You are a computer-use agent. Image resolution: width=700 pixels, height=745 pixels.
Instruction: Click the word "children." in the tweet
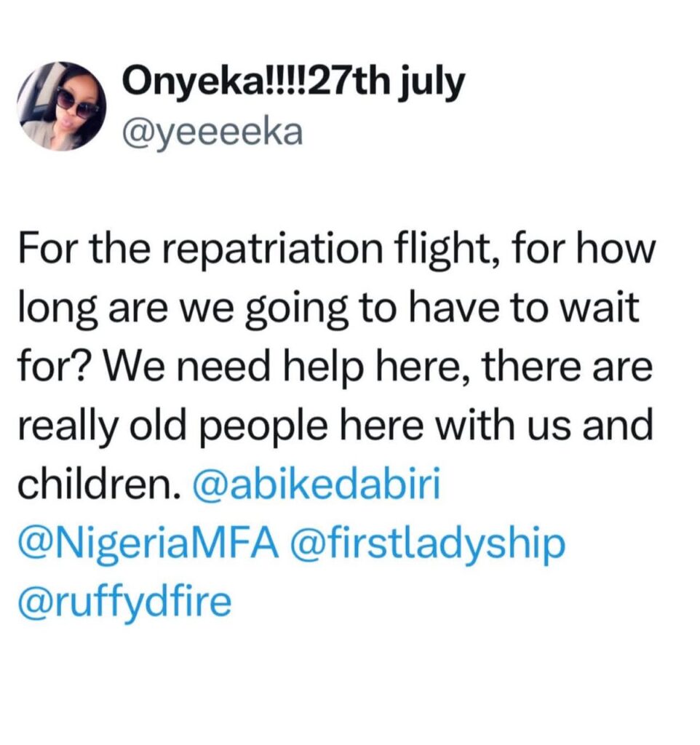(98, 485)
